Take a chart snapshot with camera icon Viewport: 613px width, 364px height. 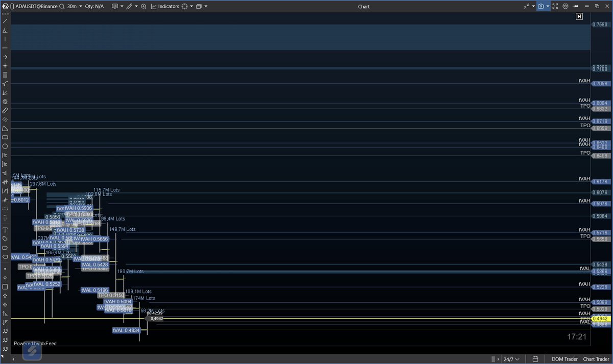pos(541,7)
